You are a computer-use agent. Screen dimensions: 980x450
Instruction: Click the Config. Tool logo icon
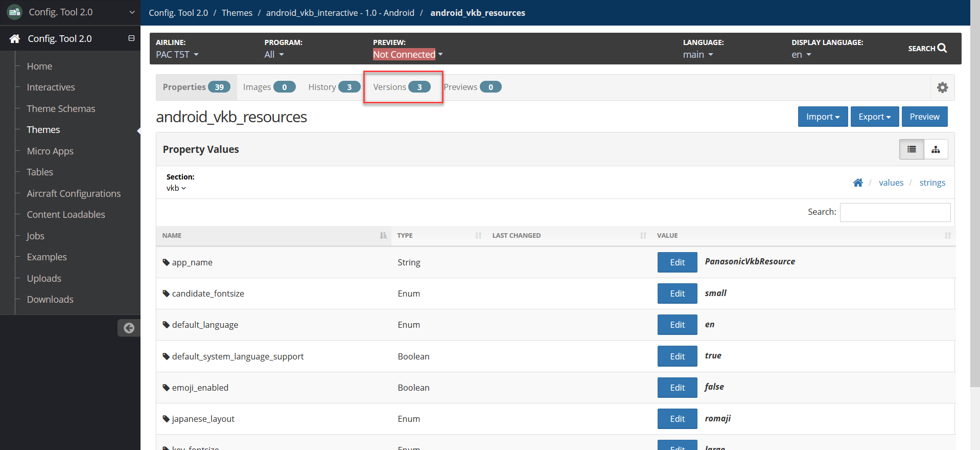(14, 12)
